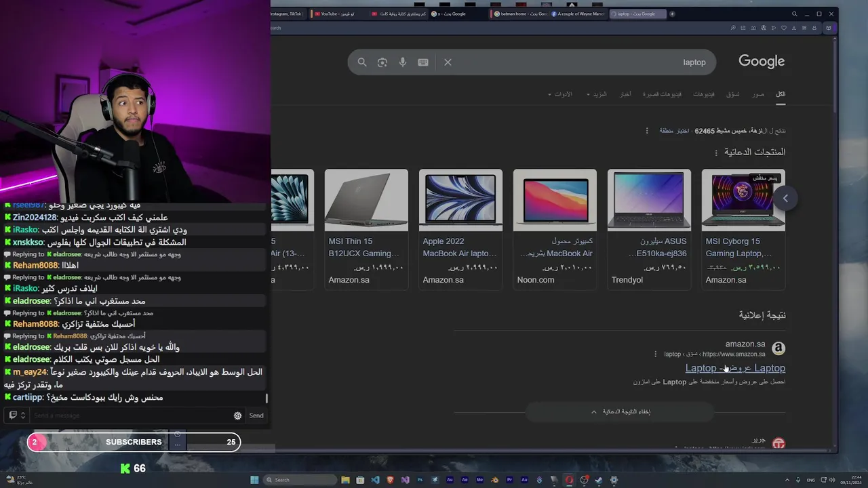Viewport: 868px width, 488px height.
Task: Open Windows Start menu
Action: [x=254, y=480]
